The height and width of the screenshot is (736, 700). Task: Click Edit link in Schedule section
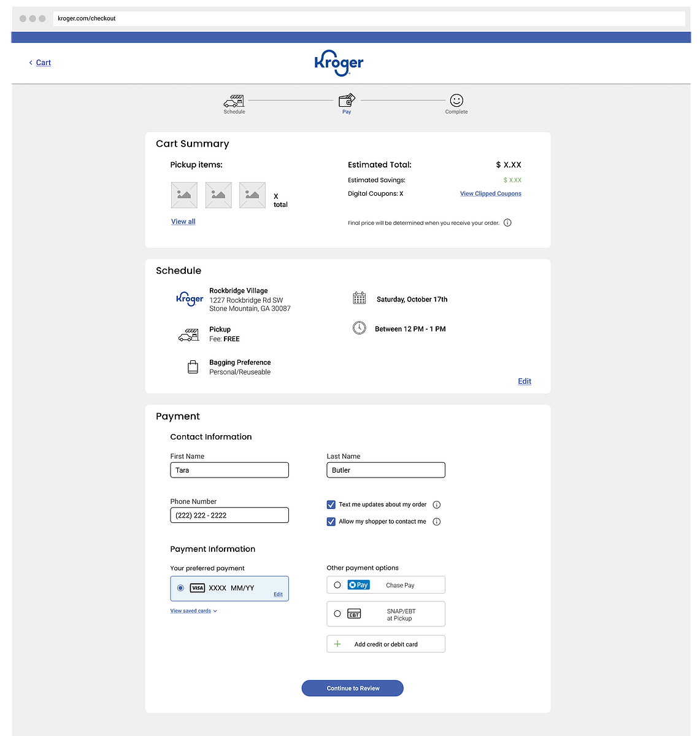pyautogui.click(x=525, y=381)
